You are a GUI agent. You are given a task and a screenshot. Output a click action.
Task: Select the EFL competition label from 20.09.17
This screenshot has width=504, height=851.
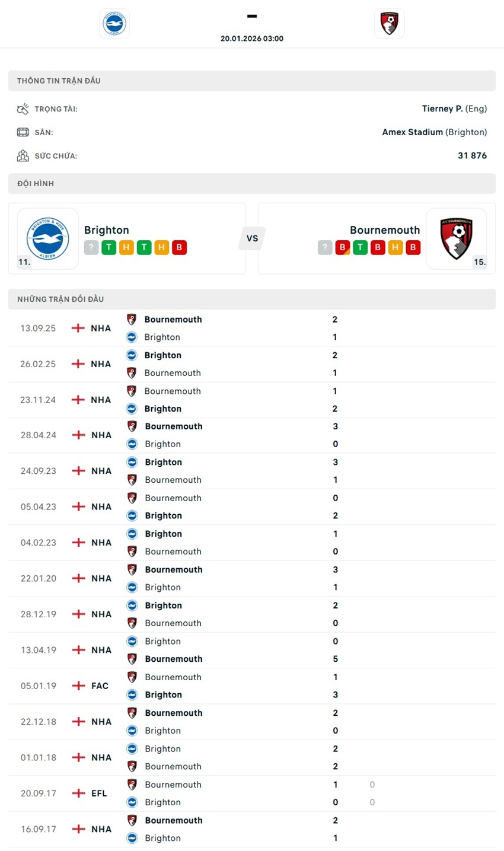point(98,793)
